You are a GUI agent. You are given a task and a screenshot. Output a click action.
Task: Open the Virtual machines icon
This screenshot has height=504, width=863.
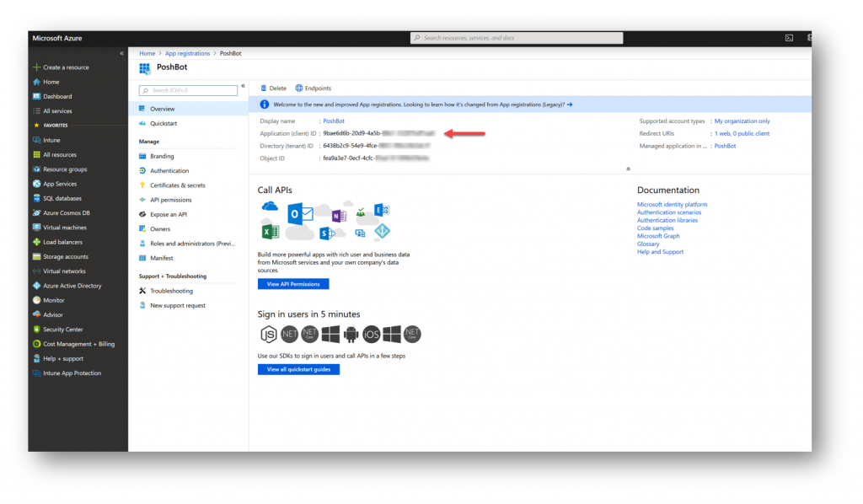pyautogui.click(x=36, y=228)
